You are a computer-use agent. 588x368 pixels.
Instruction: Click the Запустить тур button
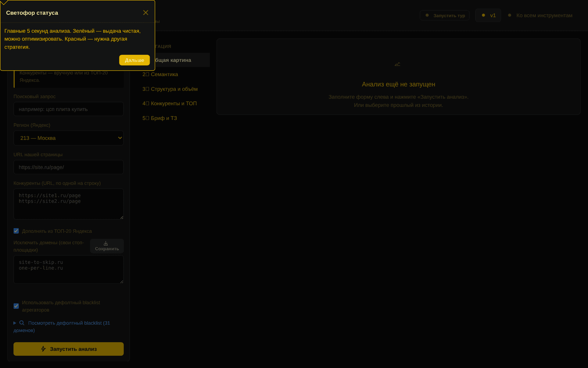tap(445, 15)
